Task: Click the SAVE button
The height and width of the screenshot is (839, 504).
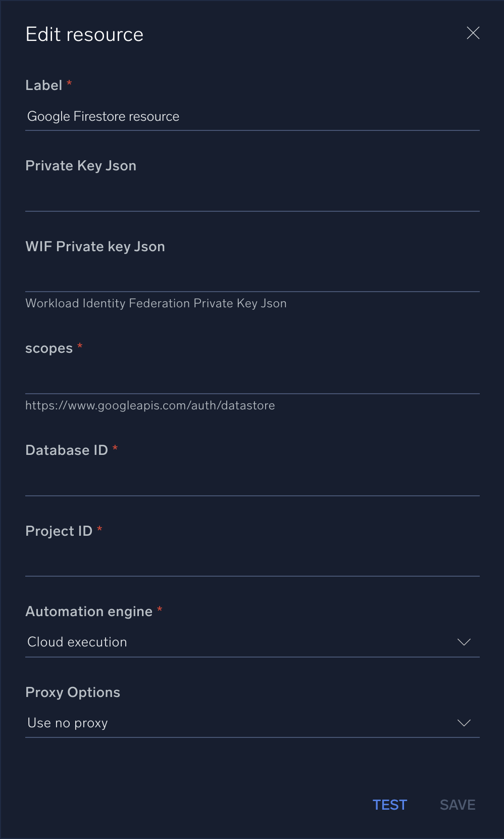Action: coord(457,805)
